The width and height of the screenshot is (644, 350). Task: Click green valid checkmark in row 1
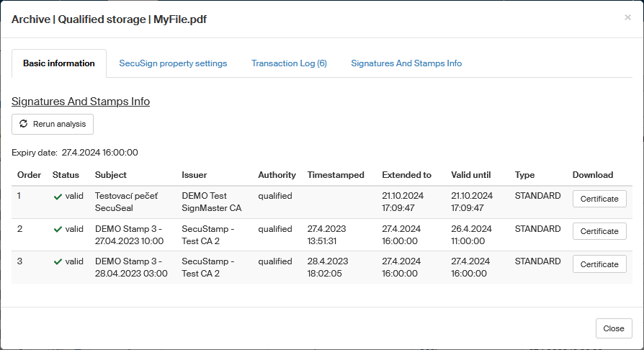(58, 196)
